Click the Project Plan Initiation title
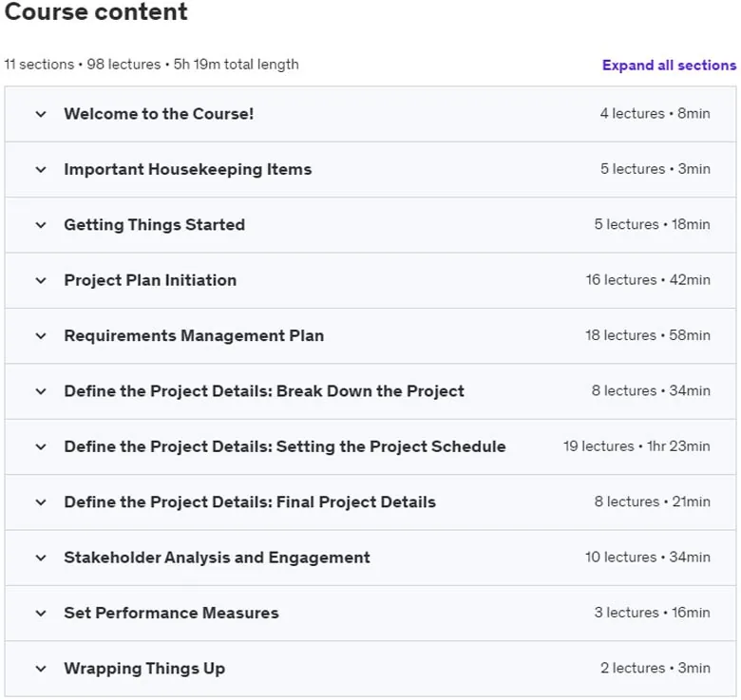The image size is (741, 700). pos(150,280)
